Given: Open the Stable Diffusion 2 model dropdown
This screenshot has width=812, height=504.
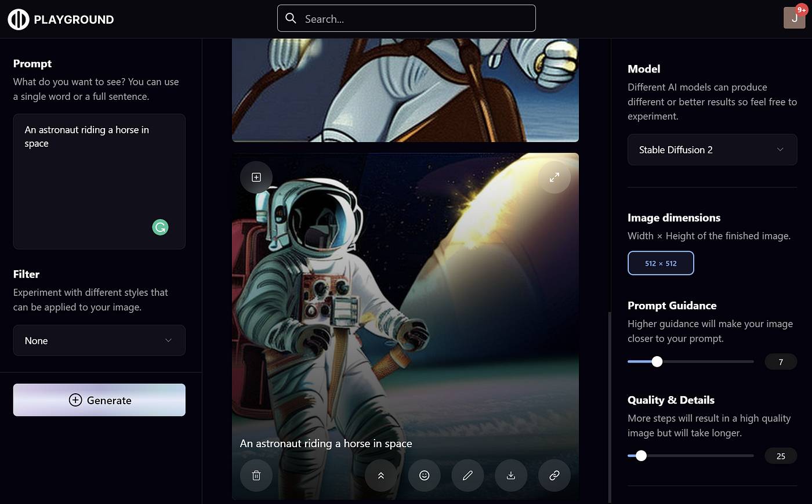Looking at the screenshot, I should pos(712,150).
